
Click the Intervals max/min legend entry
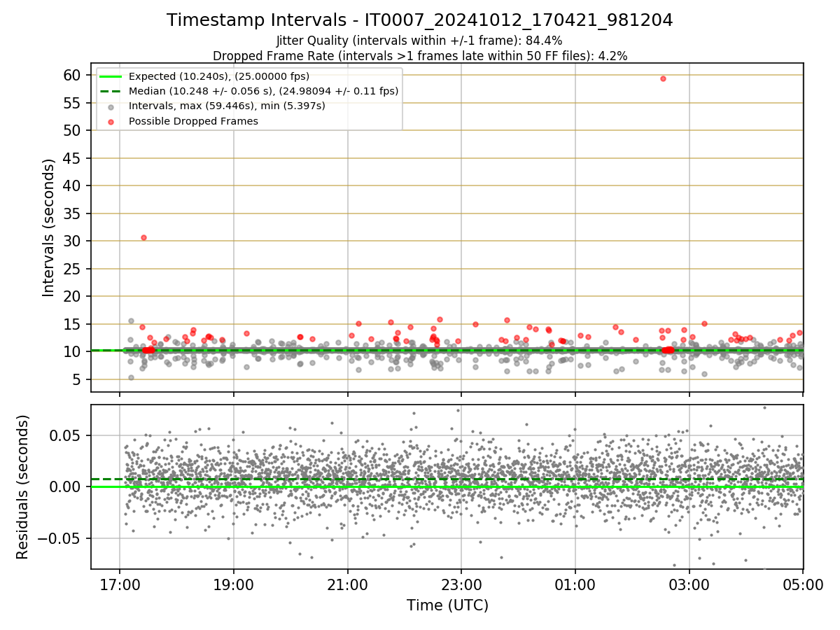tap(227, 106)
